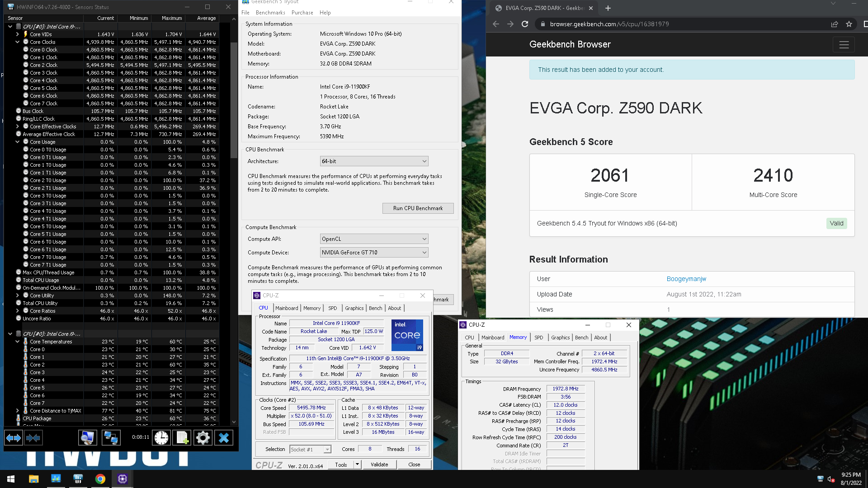868x488 pixels.
Task: Open HWiNFO taskbar icon
Action: click(78, 479)
